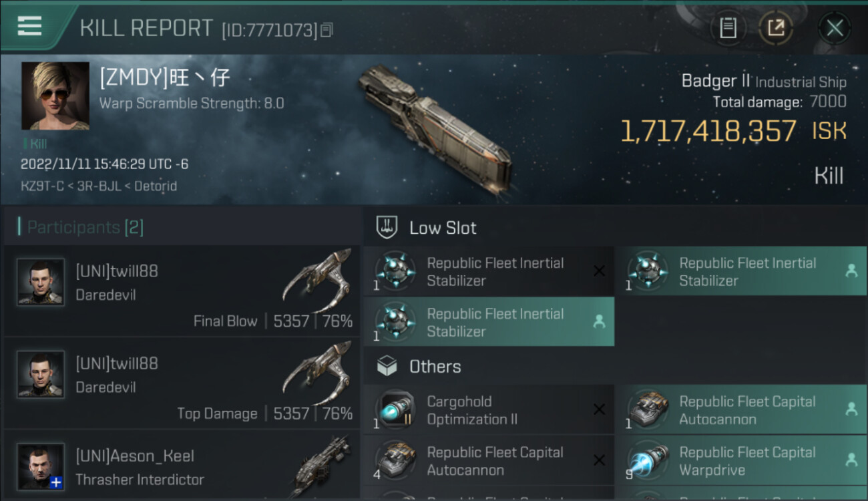Select the Final Blow twill88 participant entry
This screenshot has height=501, width=868.
(x=182, y=291)
